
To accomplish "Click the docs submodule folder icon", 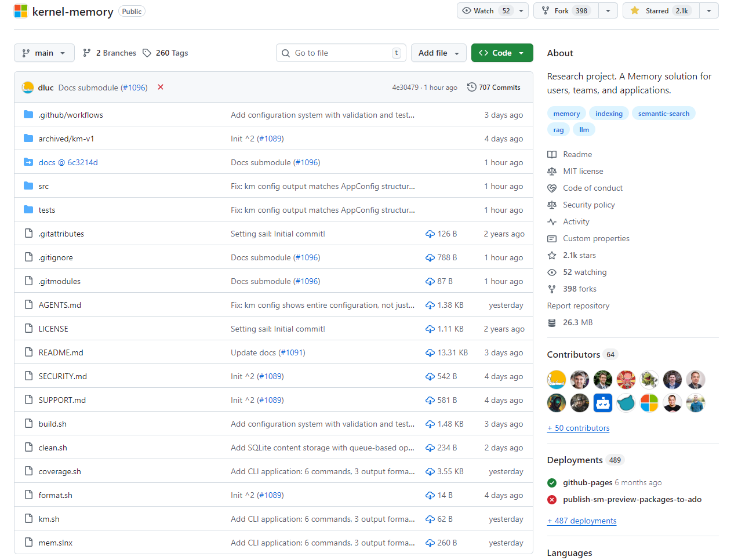I will (x=28, y=162).
